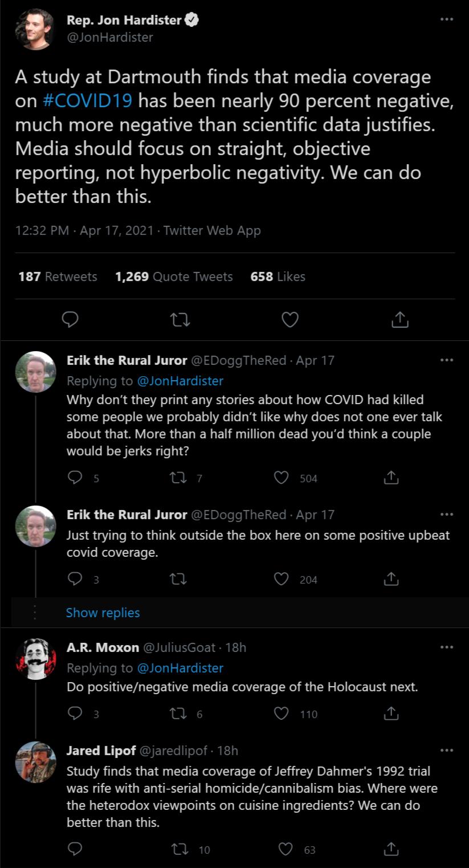View the 187 Retweets list
469x868 pixels.
[x=58, y=277]
